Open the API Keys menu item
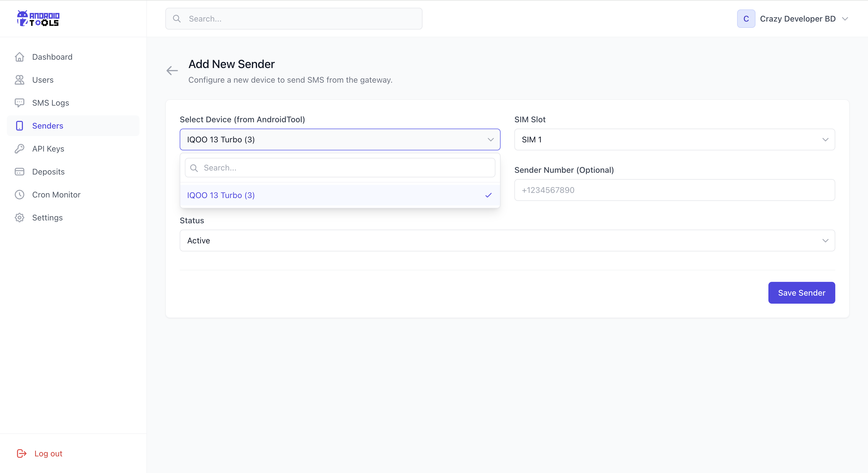This screenshot has width=868, height=473. pyautogui.click(x=73, y=149)
